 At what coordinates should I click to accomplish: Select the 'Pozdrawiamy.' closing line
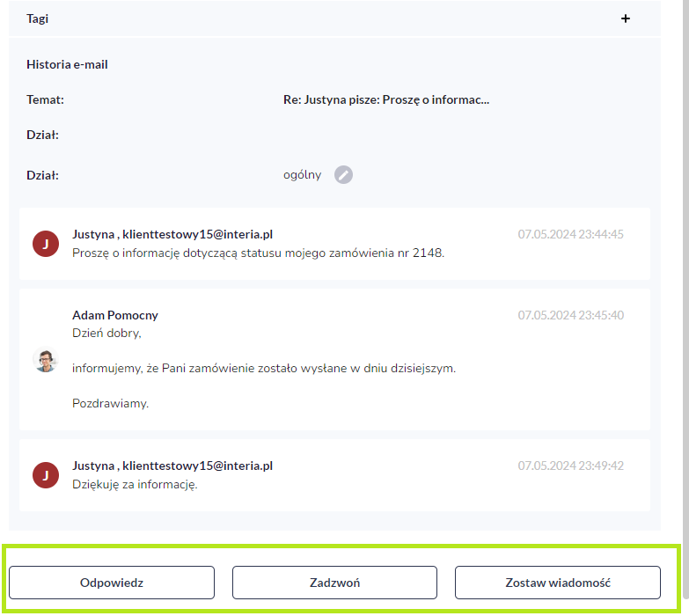110,403
